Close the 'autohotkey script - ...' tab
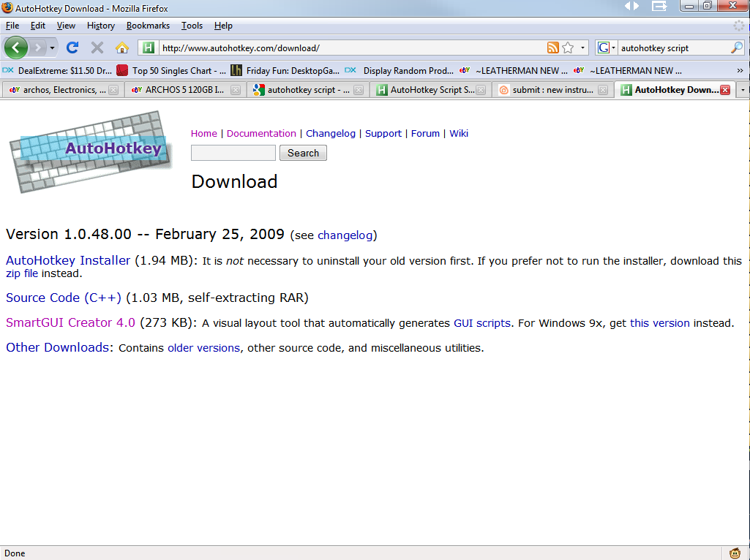750x560 pixels. click(x=359, y=90)
